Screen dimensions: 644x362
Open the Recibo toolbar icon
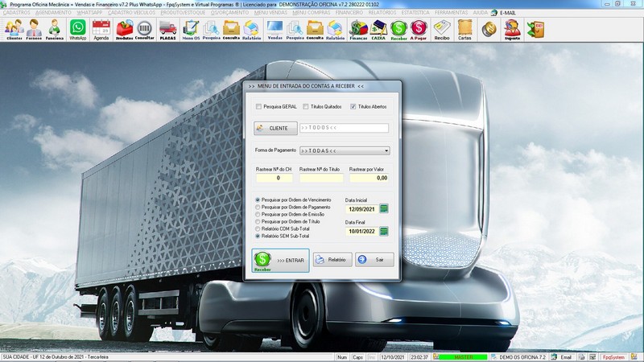[442, 30]
